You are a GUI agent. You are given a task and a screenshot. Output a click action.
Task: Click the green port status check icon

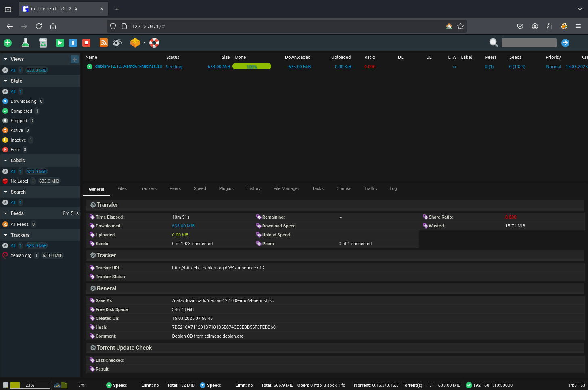(469, 385)
